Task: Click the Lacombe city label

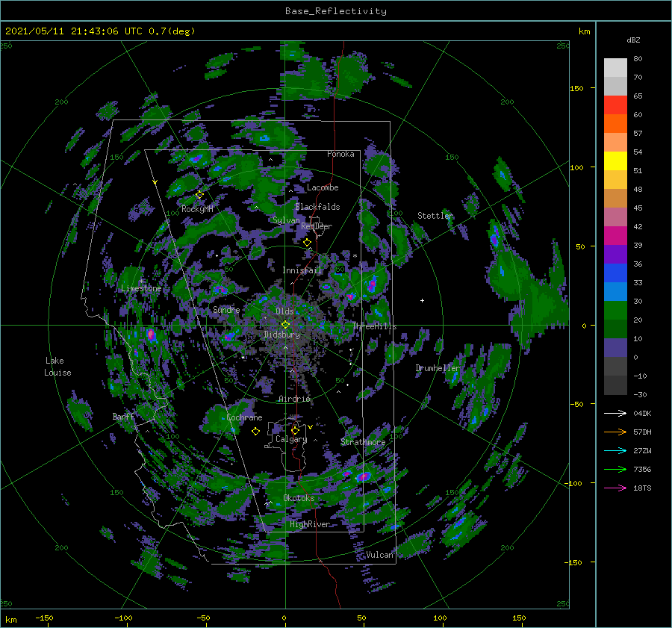Action: [323, 187]
